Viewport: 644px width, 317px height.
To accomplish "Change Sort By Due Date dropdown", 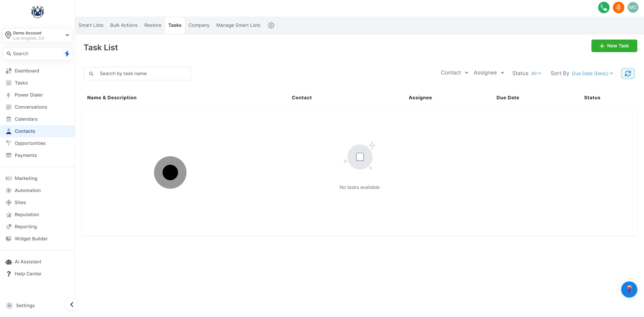I will click(x=592, y=74).
